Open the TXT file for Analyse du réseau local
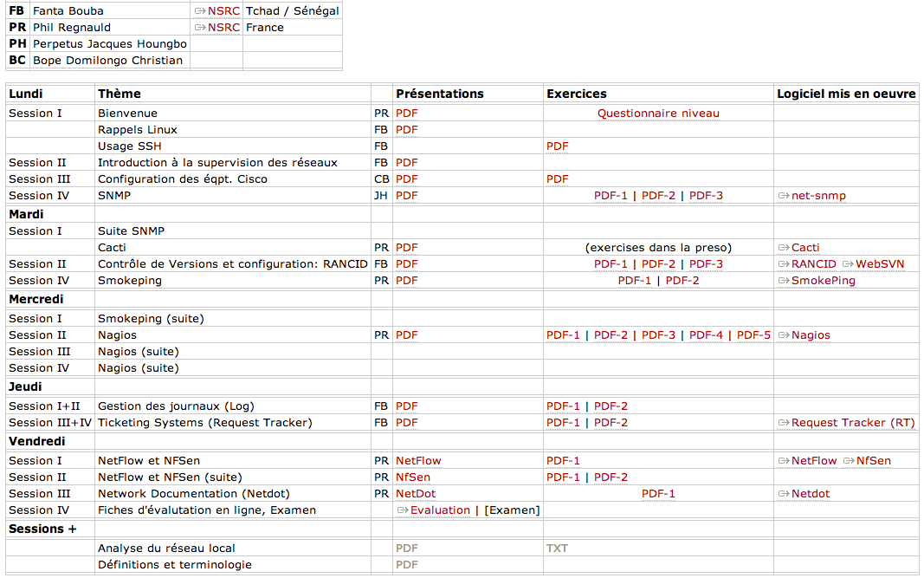 tap(557, 549)
